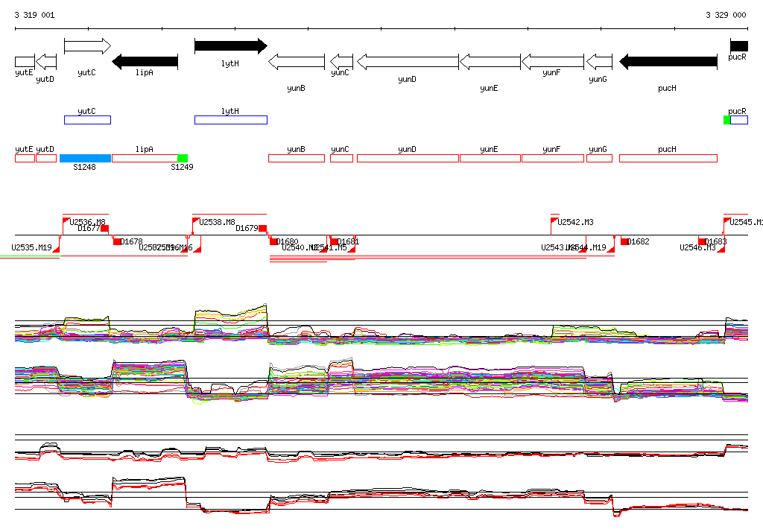
Task: Click the red D1682 downshift marker
Action: pos(624,241)
